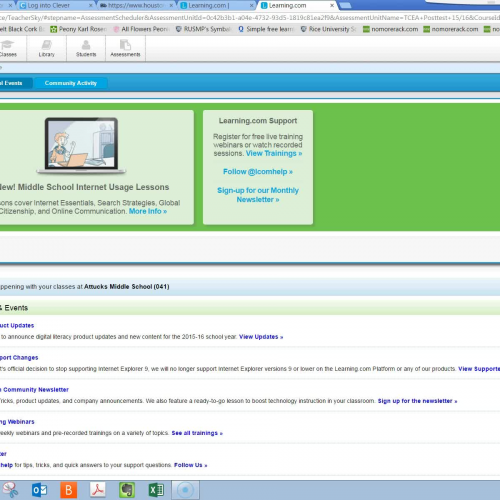The image size is (500, 500).
Task: Open the Product Updates heading link
Action: click(17, 325)
